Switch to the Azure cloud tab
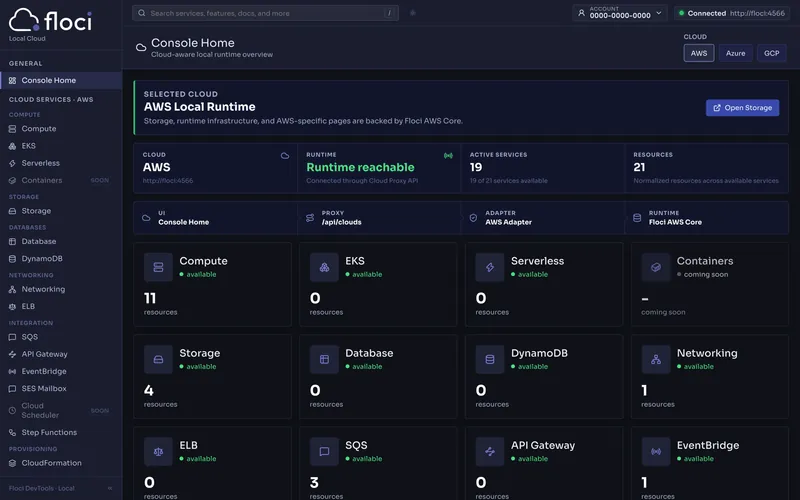 735,53
